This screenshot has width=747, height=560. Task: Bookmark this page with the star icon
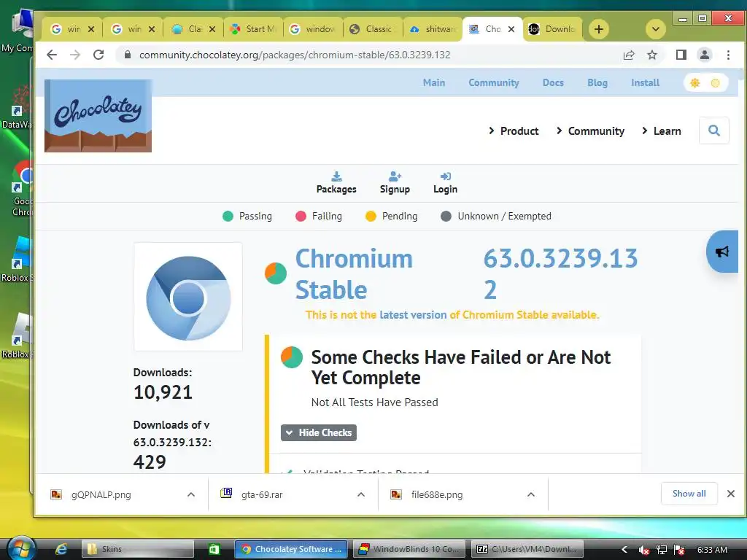point(652,55)
